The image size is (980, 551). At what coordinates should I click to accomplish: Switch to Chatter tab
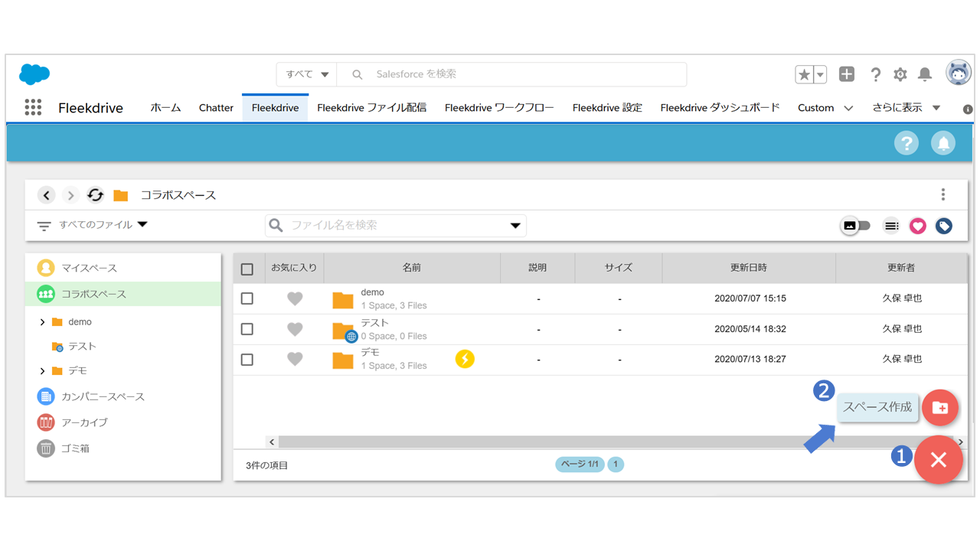(x=216, y=108)
